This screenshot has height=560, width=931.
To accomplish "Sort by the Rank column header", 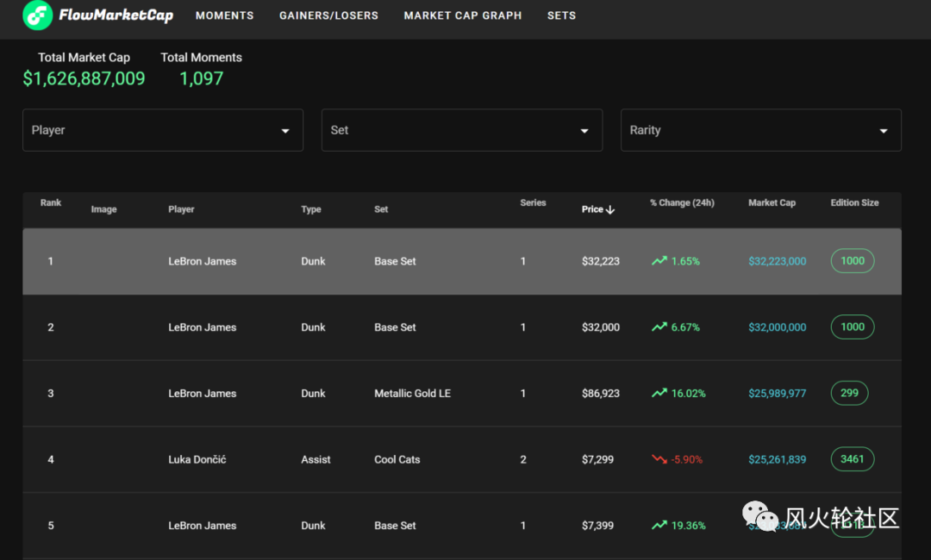I will (x=51, y=202).
